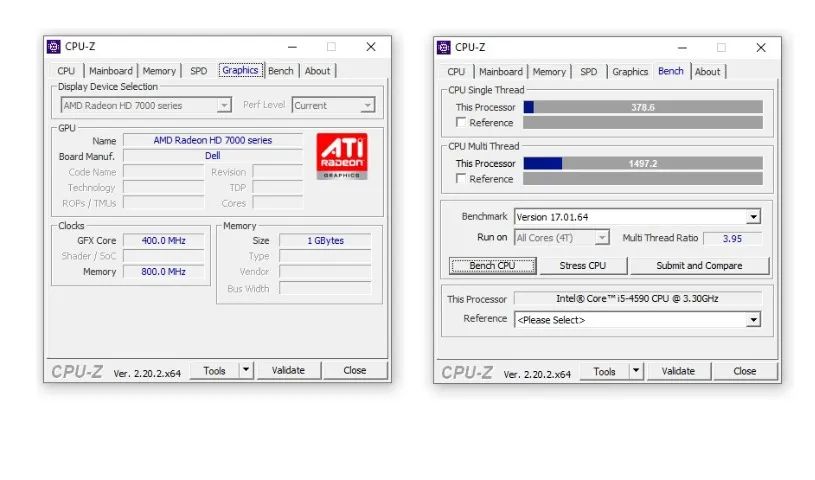Click the ATI Radeon Graphics logo
815x480 pixels.
(x=342, y=156)
